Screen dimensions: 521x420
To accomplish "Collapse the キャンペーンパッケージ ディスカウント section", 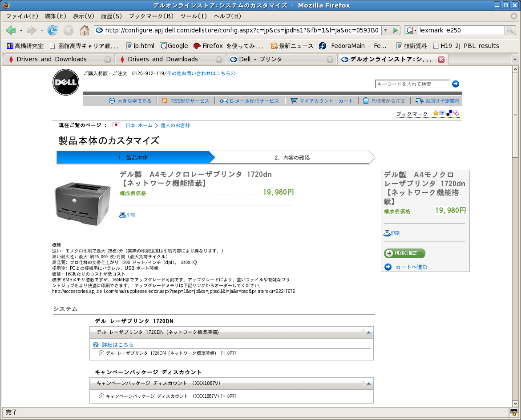I will pos(368,383).
